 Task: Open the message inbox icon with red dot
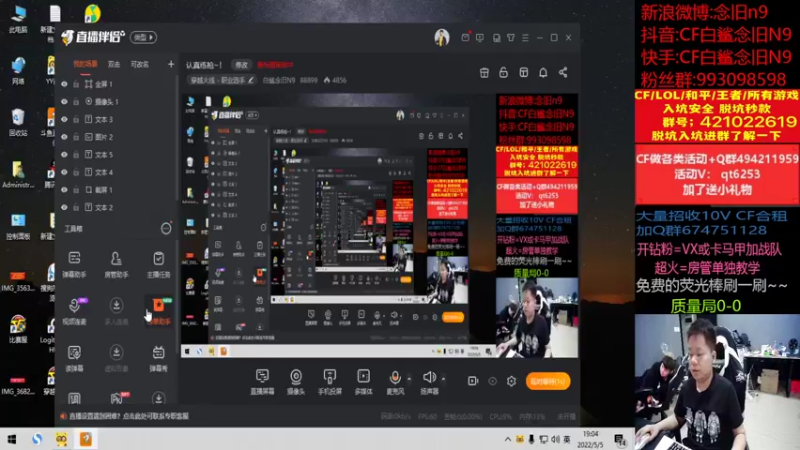point(465,37)
